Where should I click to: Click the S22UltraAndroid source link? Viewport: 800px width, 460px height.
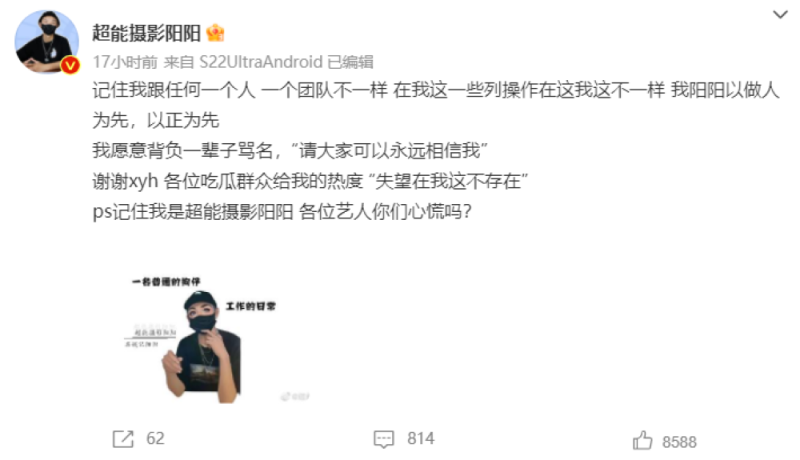[x=261, y=62]
